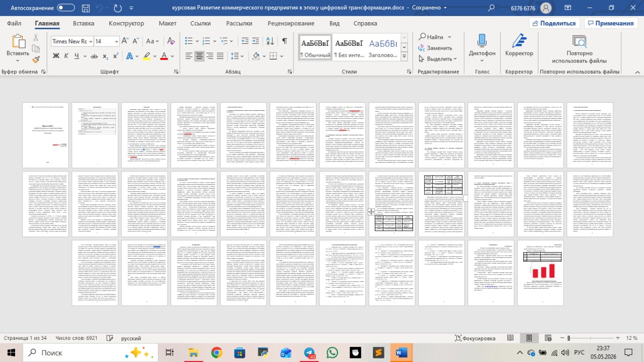Open the Корректор editor tool
Screen dimensions: 644x362
[519, 46]
